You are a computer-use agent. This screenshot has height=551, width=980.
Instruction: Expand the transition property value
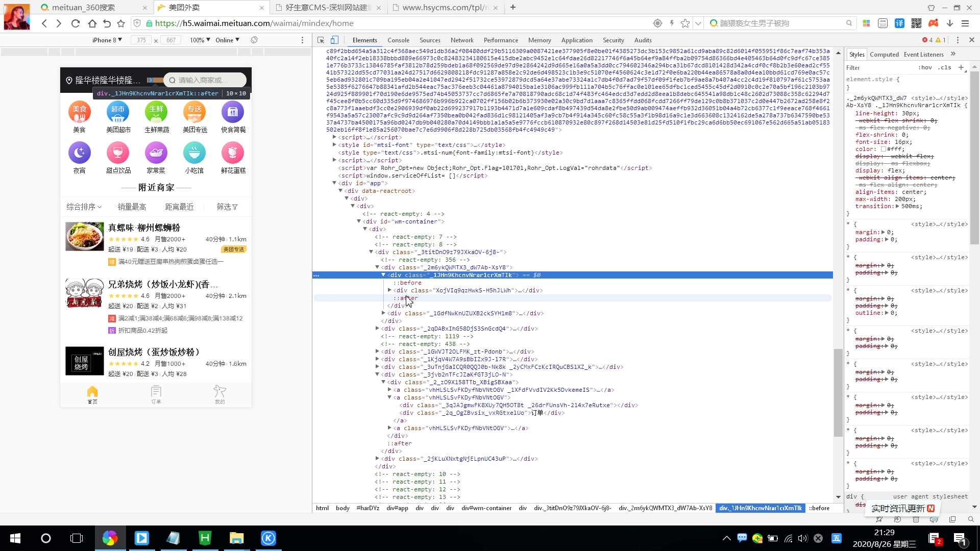pyautogui.click(x=898, y=207)
